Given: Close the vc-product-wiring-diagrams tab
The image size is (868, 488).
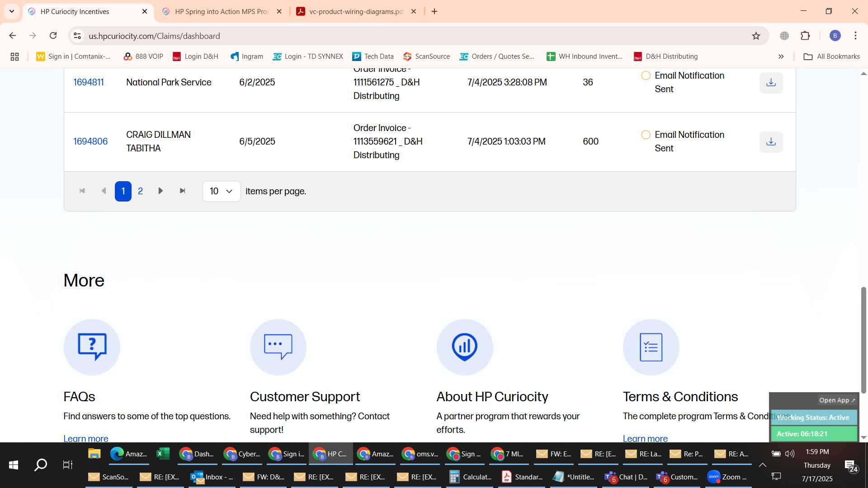Looking at the screenshot, I should tap(414, 11).
